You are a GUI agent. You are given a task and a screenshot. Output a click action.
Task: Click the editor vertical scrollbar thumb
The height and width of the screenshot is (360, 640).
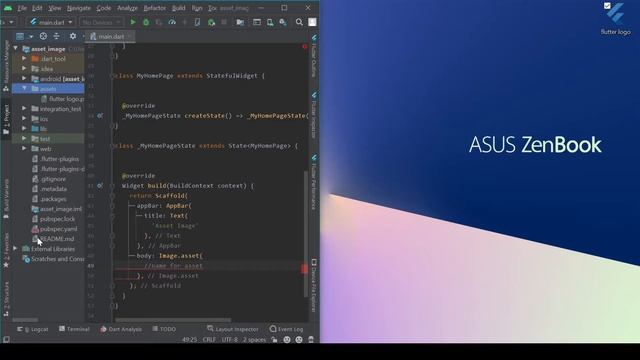point(305,234)
